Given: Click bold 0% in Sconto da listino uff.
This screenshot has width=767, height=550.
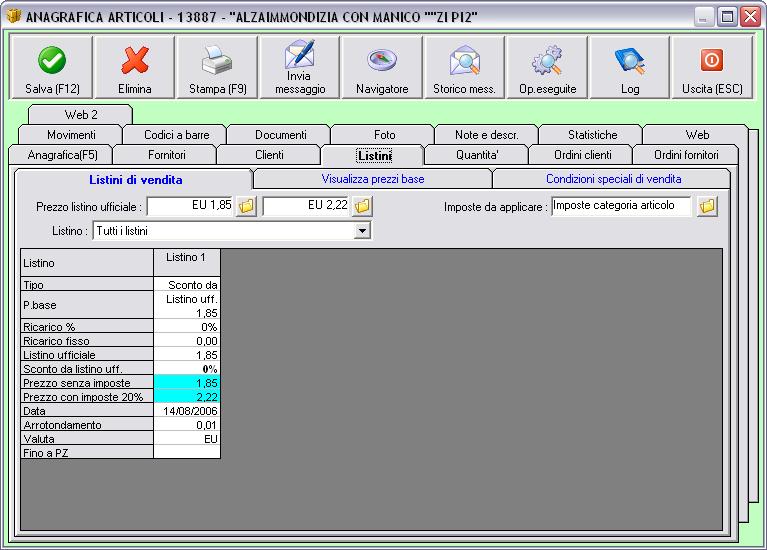Looking at the screenshot, I should tap(186, 369).
